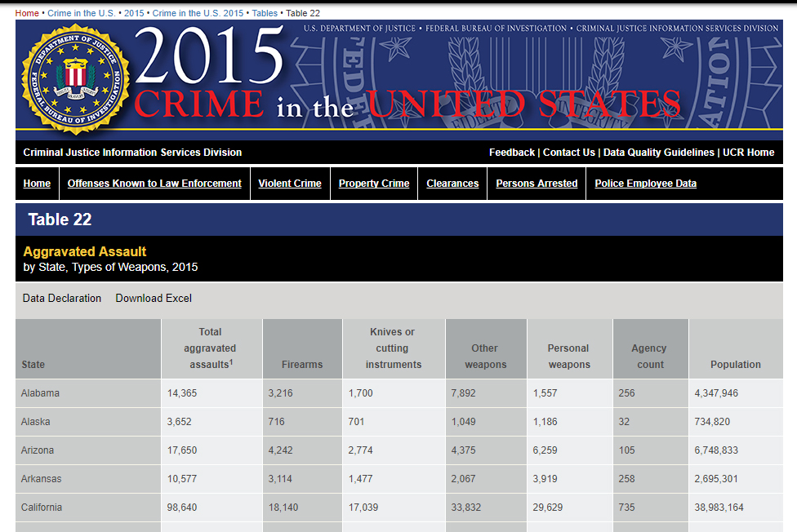Go to Crime in the U.S. breadcrumb
The width and height of the screenshot is (797, 532).
82,13
